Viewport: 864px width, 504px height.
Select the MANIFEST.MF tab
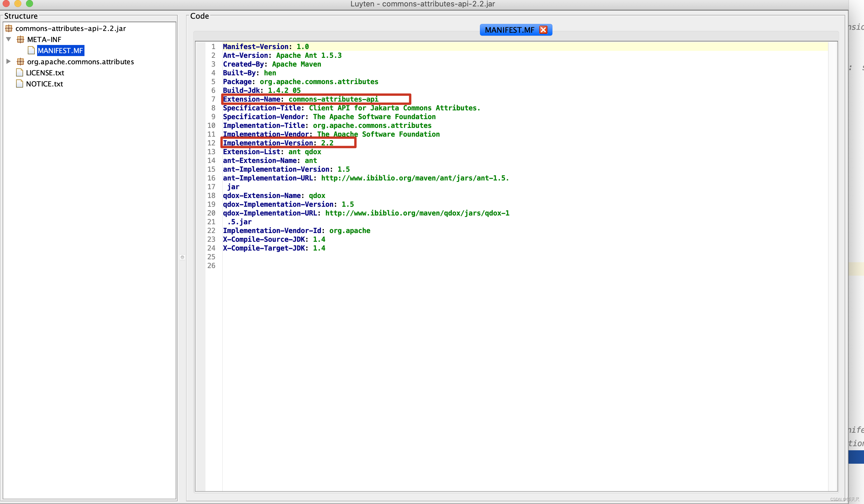tap(509, 30)
